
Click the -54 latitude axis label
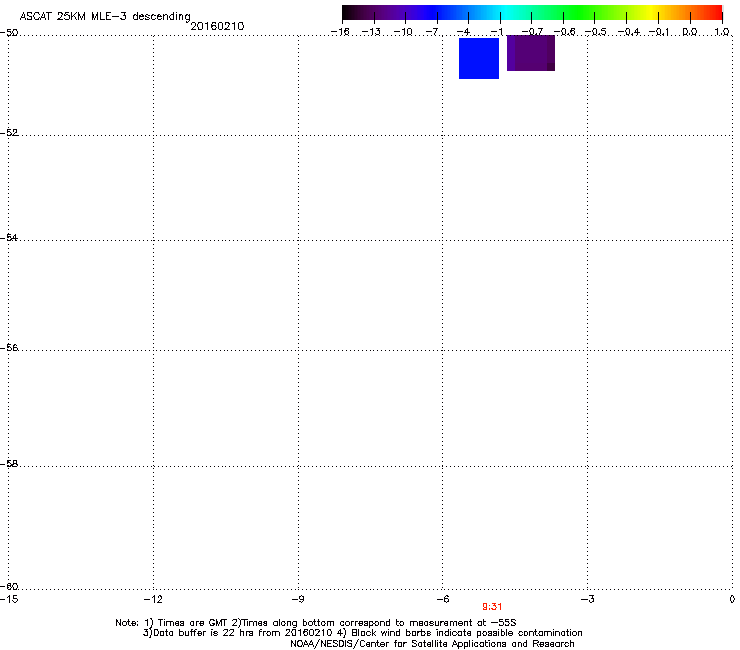(9, 237)
